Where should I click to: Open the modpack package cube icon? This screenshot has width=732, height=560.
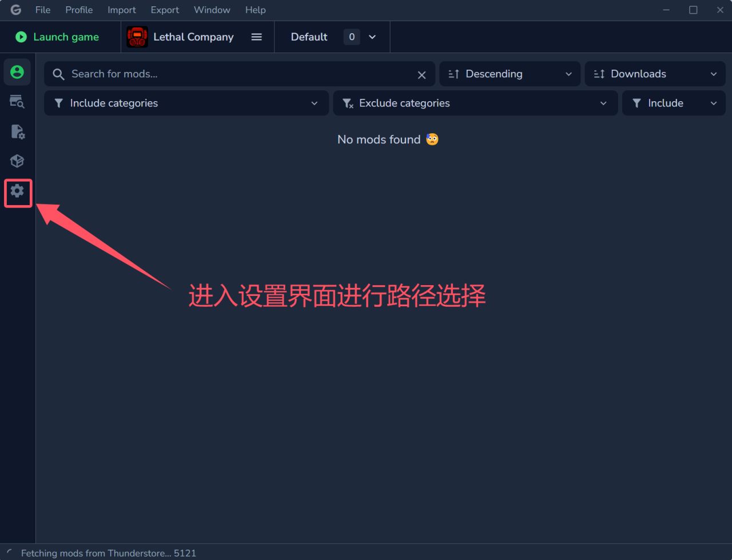[x=17, y=161]
